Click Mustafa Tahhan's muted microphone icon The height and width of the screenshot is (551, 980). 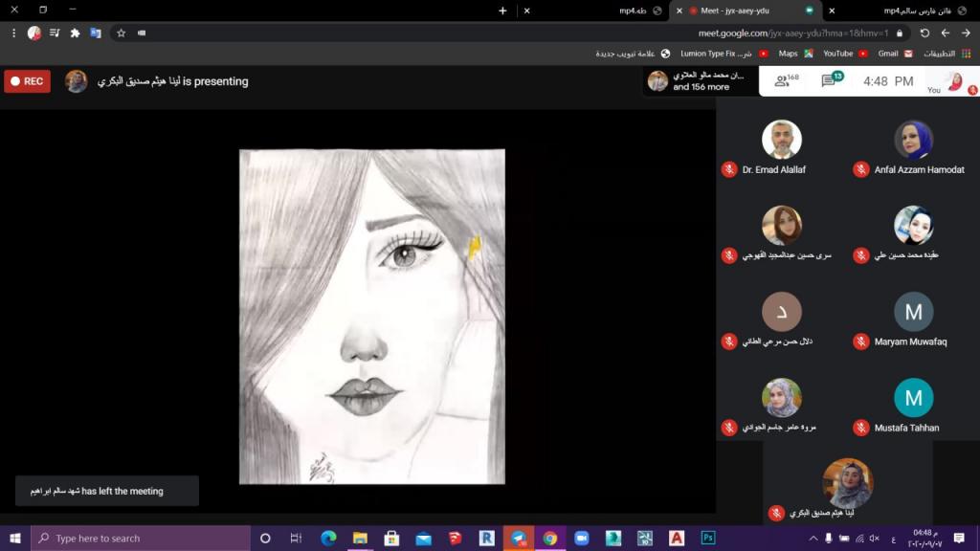(860, 428)
